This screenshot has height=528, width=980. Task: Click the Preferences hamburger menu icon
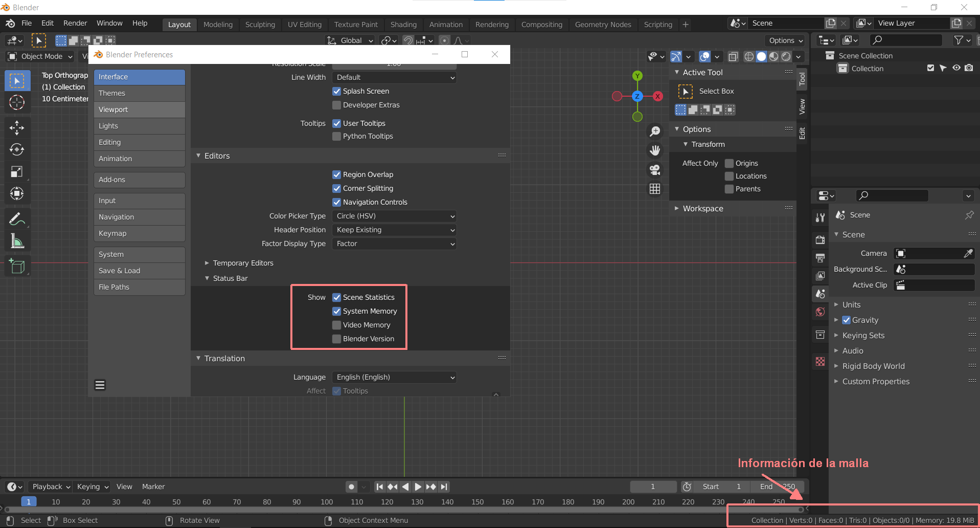tap(100, 385)
